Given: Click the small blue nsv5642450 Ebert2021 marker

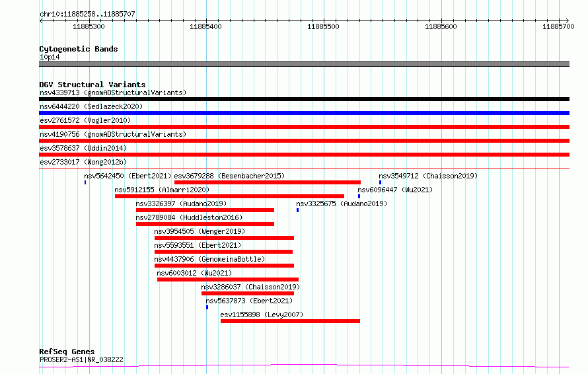Looking at the screenshot, I should [85, 182].
